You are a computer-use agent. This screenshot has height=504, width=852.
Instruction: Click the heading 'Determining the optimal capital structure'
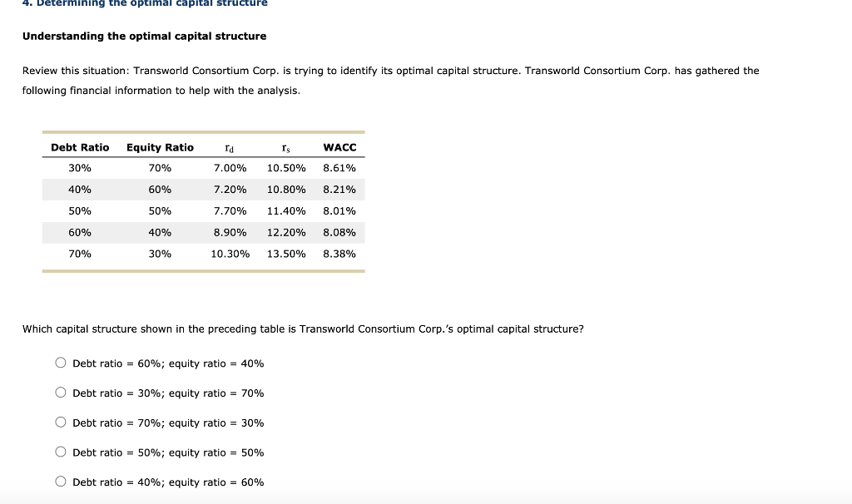(146, 3)
